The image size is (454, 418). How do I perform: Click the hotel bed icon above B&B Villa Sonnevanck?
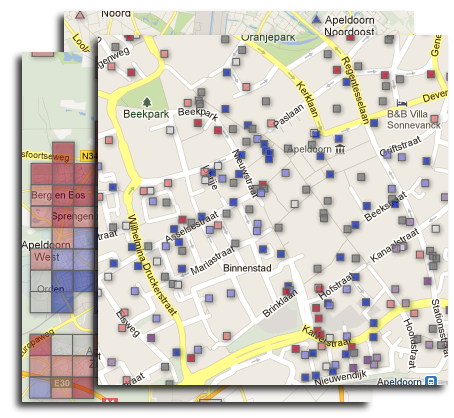(x=402, y=103)
